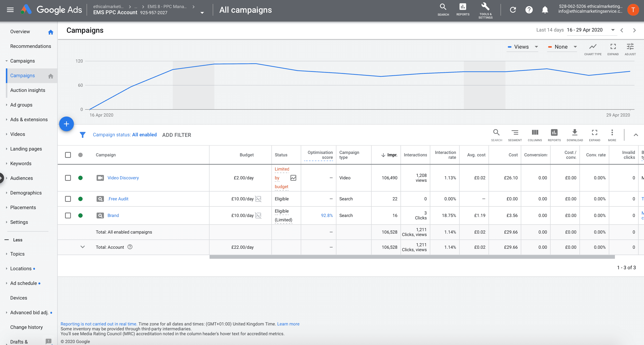This screenshot has width=644, height=345.
Task: Select Campaigns from left sidebar menu
Action: coord(22,75)
